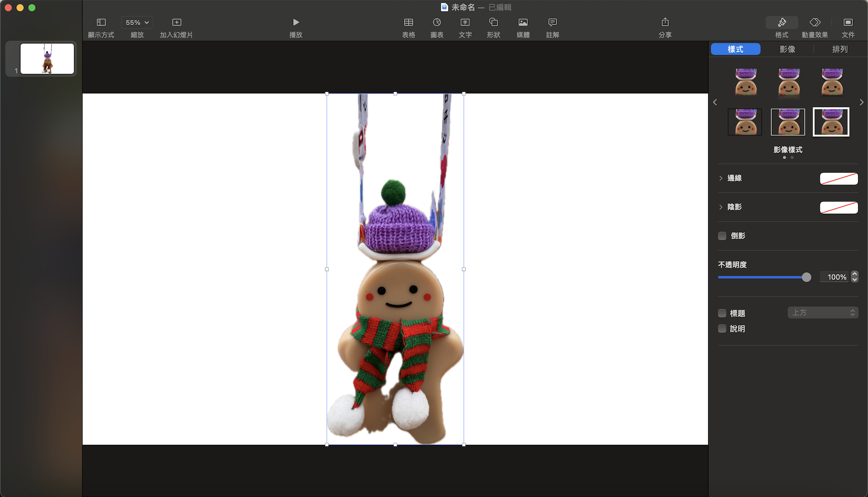Add a text box with 文字 icon
This screenshot has width=868, height=497.
tap(465, 22)
